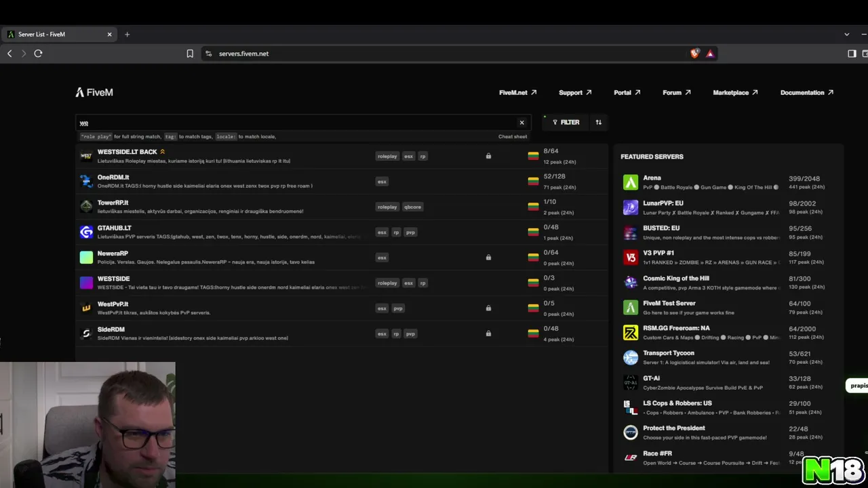868x488 pixels.
Task: Open the Marketplace link
Action: [735, 92]
